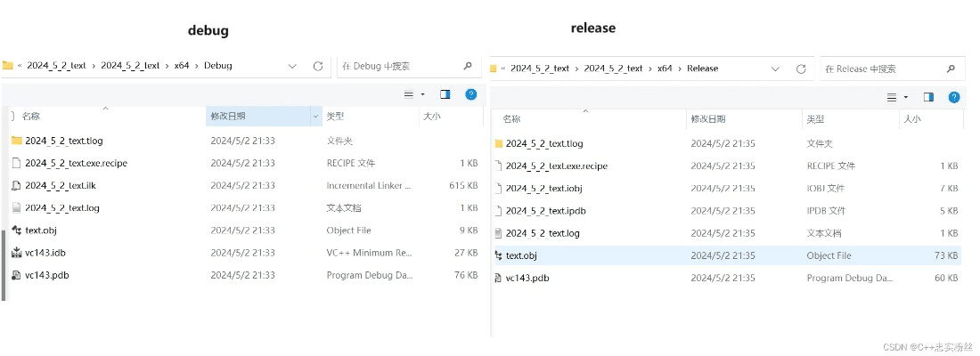Select 2024_5_2_text.iobj file name
This screenshot has width=980, height=356.
point(544,189)
